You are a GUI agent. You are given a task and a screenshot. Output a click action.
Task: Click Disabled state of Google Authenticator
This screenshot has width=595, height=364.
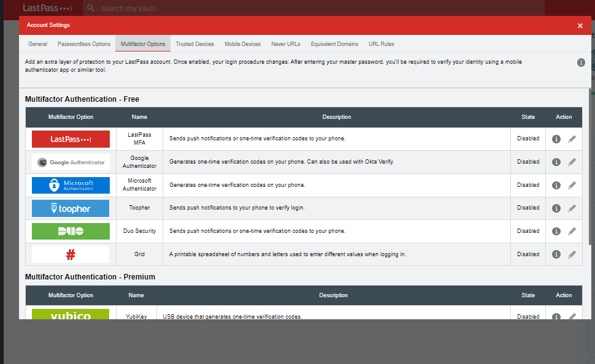tap(528, 162)
